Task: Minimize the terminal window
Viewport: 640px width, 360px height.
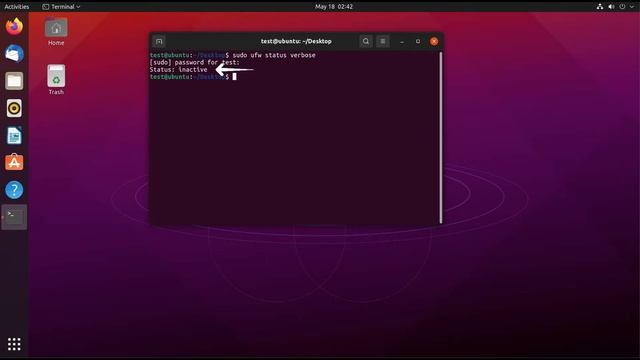Action: click(x=402, y=41)
